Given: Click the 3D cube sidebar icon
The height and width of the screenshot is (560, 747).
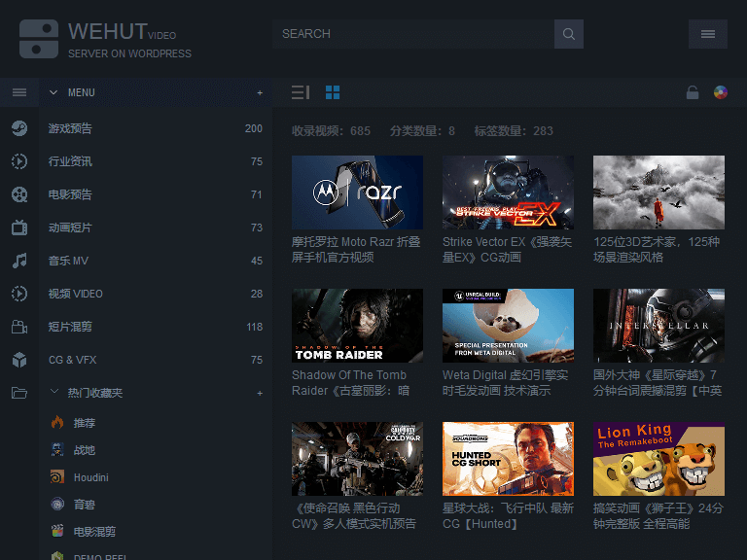Looking at the screenshot, I should point(19,360).
